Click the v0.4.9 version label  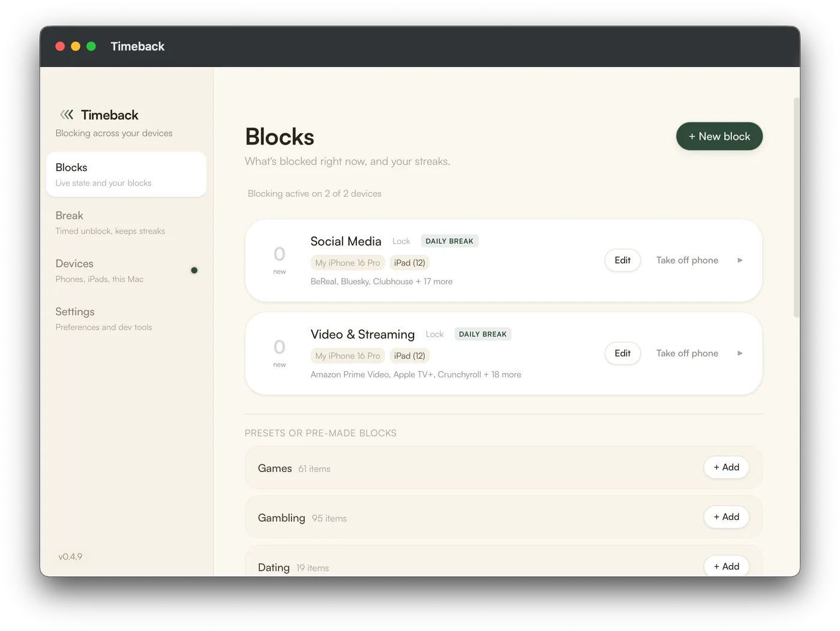click(x=70, y=557)
